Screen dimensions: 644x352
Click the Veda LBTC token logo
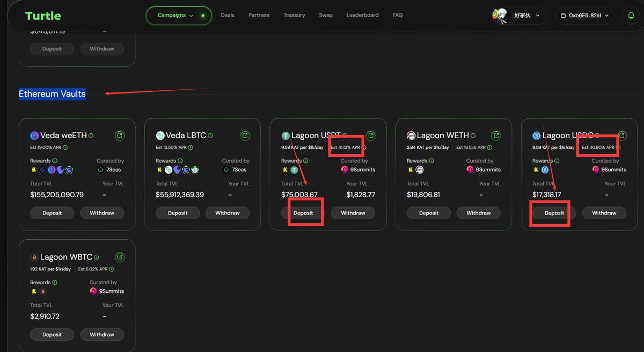click(x=160, y=135)
